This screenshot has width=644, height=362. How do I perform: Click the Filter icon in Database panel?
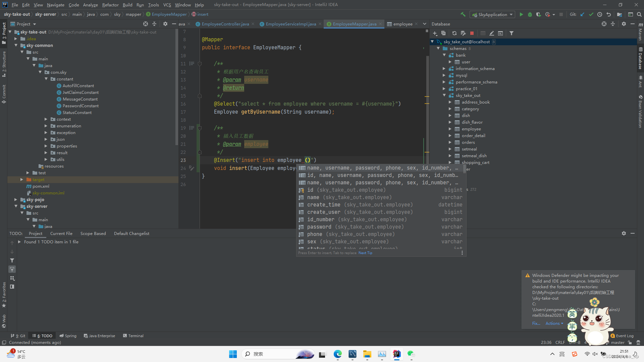tap(512, 33)
